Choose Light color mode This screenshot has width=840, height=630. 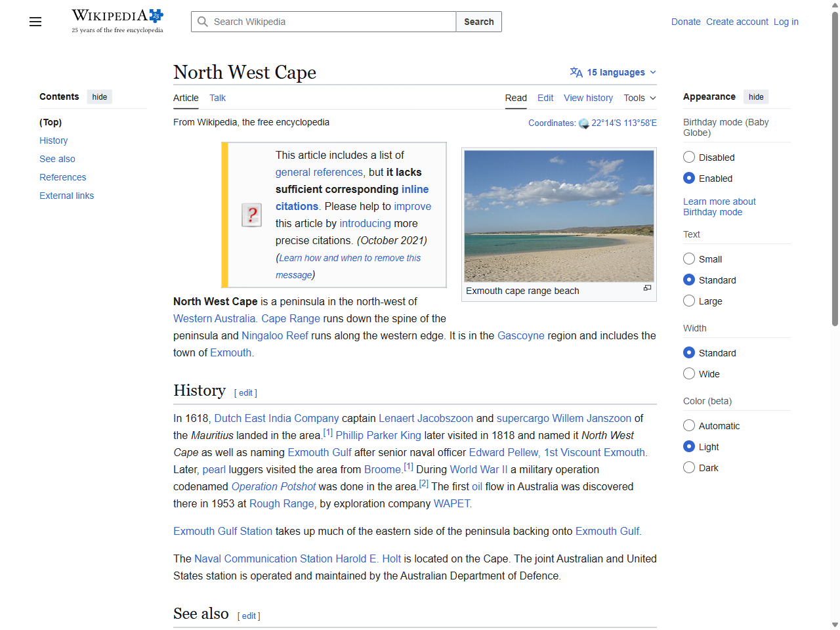689,446
